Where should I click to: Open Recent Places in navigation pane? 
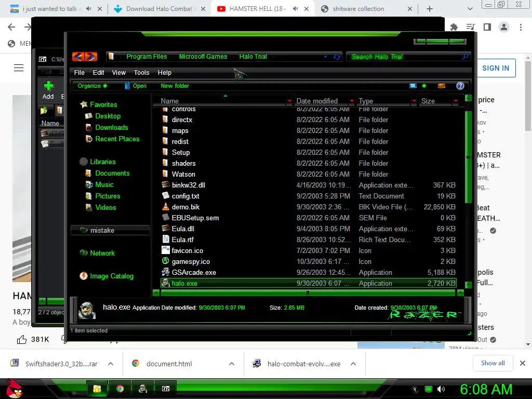point(117,139)
